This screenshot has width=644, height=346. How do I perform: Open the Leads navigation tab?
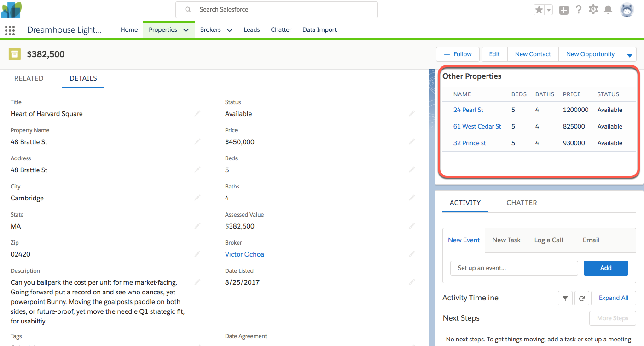pos(252,29)
